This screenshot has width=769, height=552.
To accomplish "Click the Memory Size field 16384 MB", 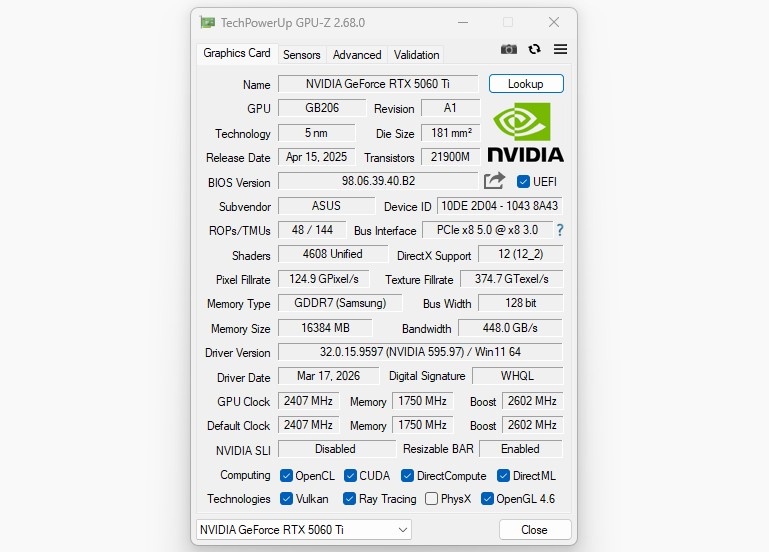I will click(325, 327).
